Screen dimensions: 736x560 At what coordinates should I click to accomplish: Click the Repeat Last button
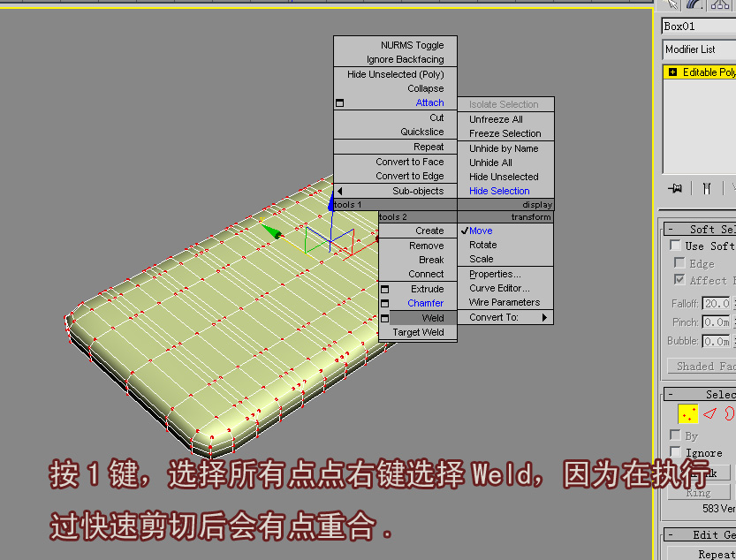[x=702, y=554]
